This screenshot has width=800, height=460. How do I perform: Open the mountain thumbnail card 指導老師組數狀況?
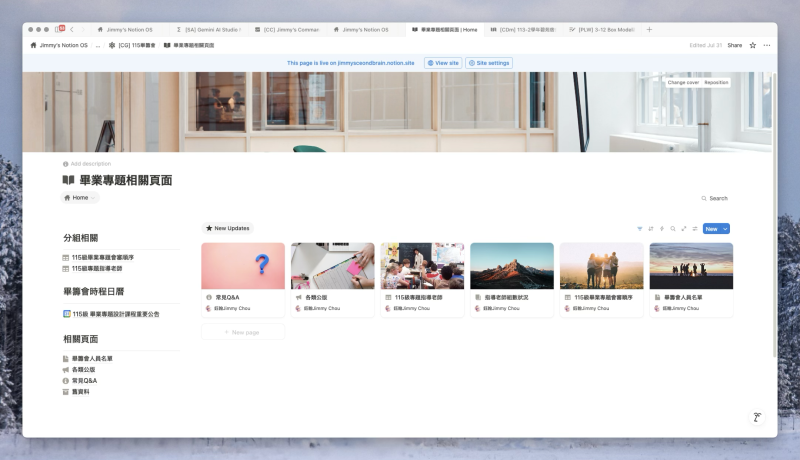pos(511,280)
